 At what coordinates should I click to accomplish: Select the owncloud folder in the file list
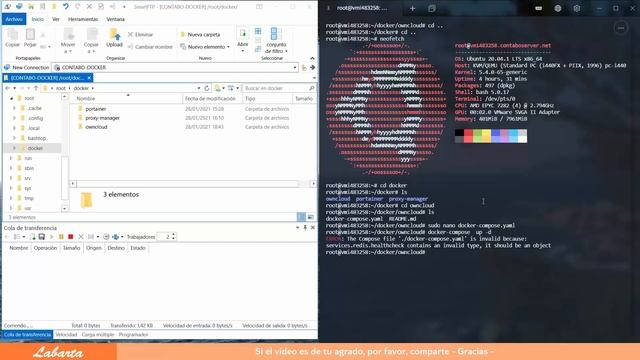(x=96, y=127)
